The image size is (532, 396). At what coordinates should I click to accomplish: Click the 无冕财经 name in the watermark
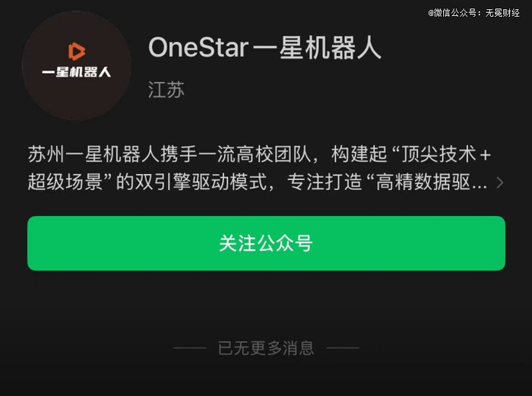coord(502,13)
